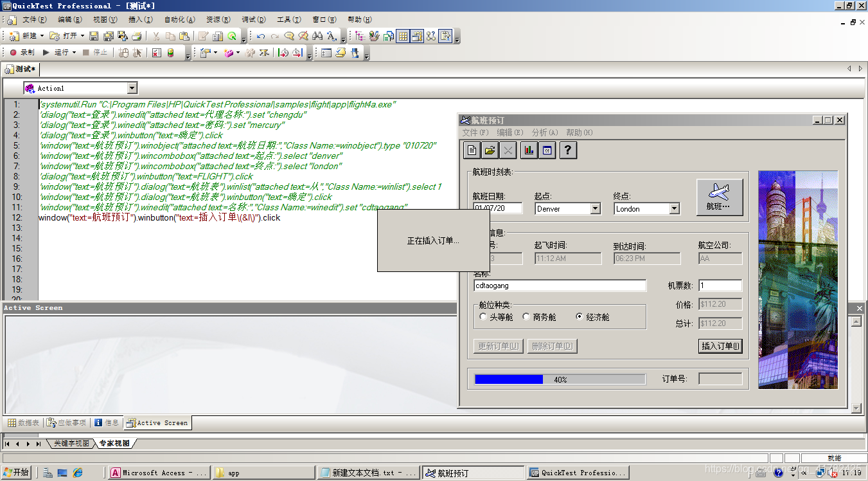The height and width of the screenshot is (481, 868).
Task: Open Internet Explorer quick launch icon
Action: (78, 473)
